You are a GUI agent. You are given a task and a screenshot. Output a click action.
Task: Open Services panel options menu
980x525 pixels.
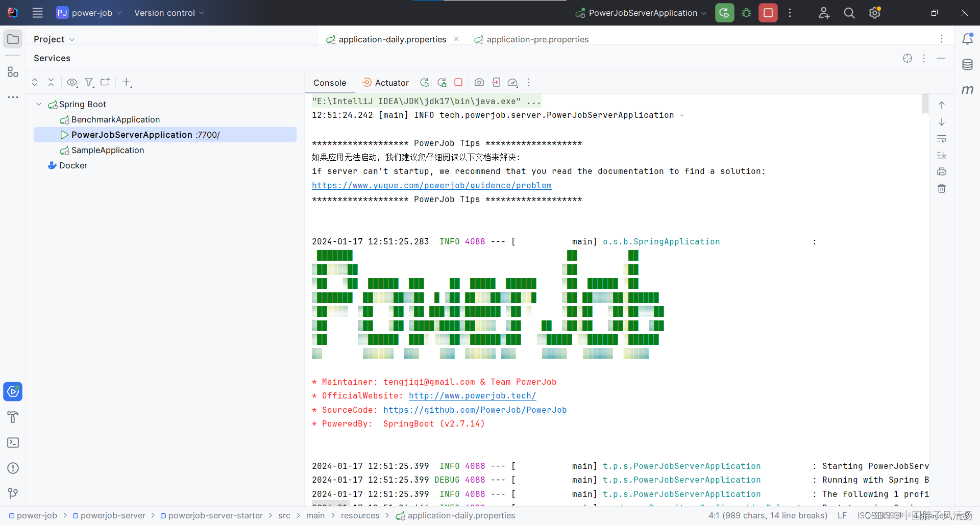coord(924,58)
